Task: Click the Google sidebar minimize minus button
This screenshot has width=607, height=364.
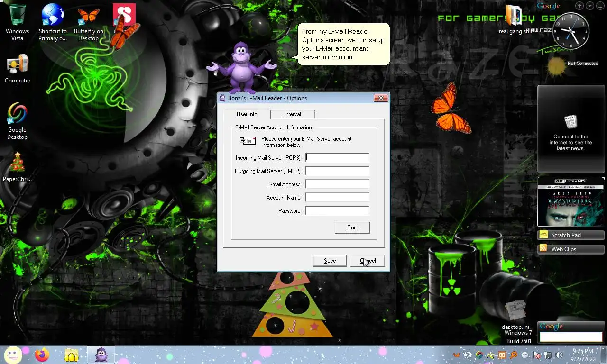Action: point(600,6)
